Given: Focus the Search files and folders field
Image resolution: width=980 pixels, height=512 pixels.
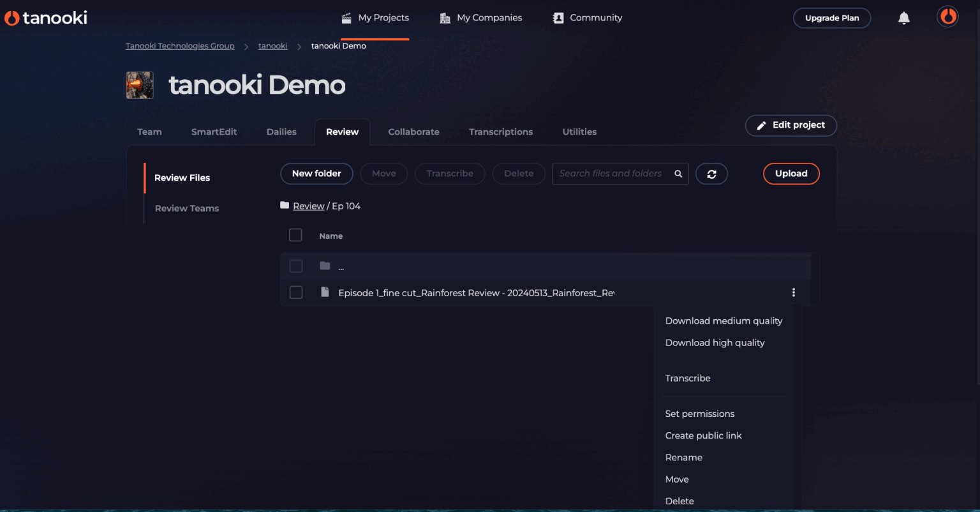Looking at the screenshot, I should [x=610, y=174].
